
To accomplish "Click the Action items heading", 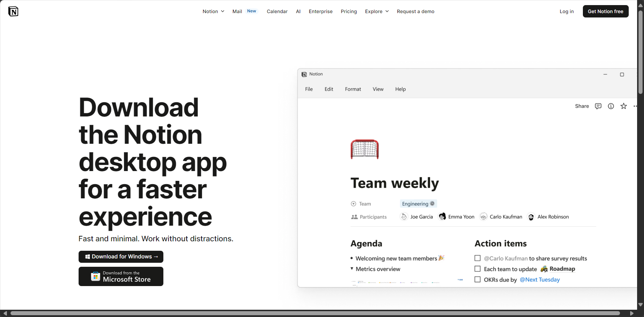I will point(501,243).
